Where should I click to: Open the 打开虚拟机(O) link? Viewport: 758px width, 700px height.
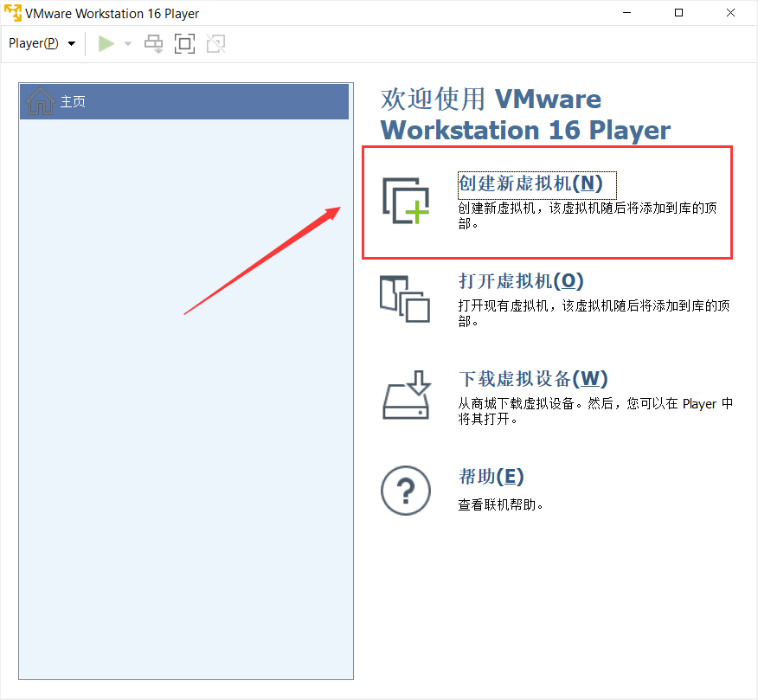521,281
